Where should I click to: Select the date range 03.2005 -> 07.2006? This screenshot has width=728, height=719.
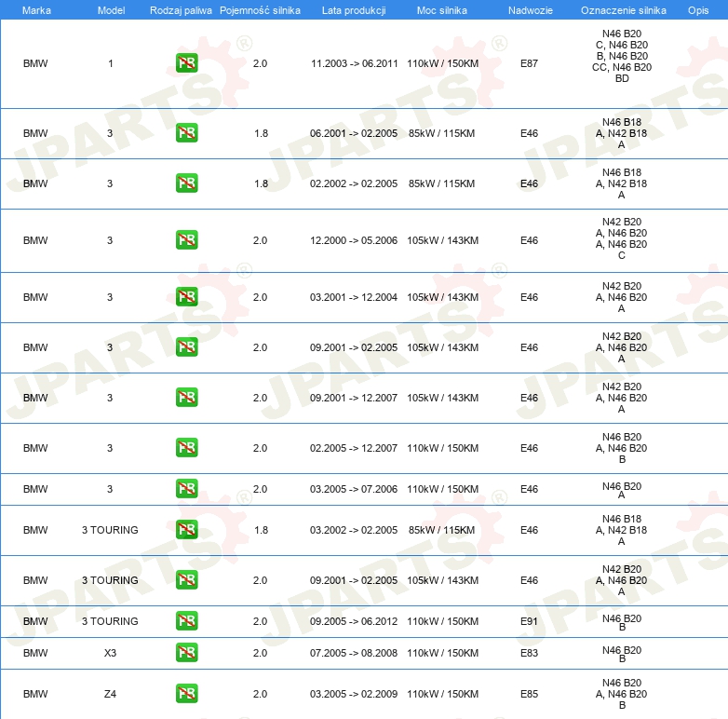(x=354, y=489)
